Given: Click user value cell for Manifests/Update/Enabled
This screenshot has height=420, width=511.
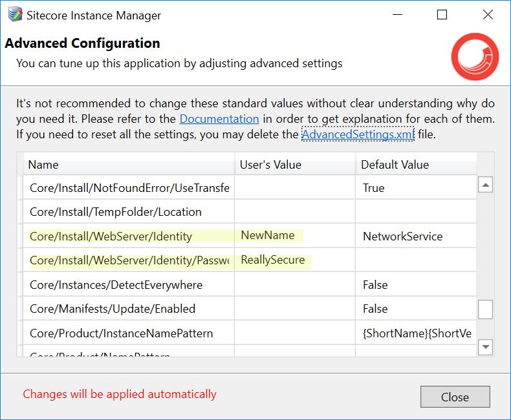Looking at the screenshot, I should (x=295, y=309).
